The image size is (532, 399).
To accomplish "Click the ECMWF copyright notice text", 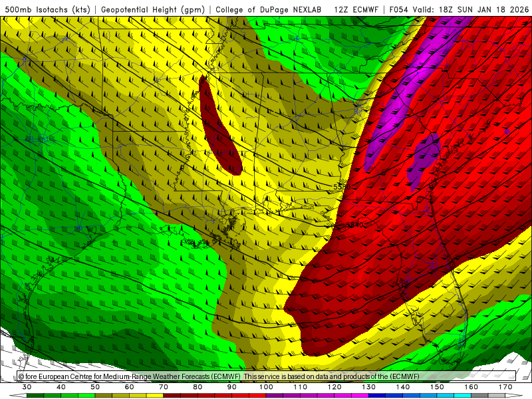I will point(219,376).
